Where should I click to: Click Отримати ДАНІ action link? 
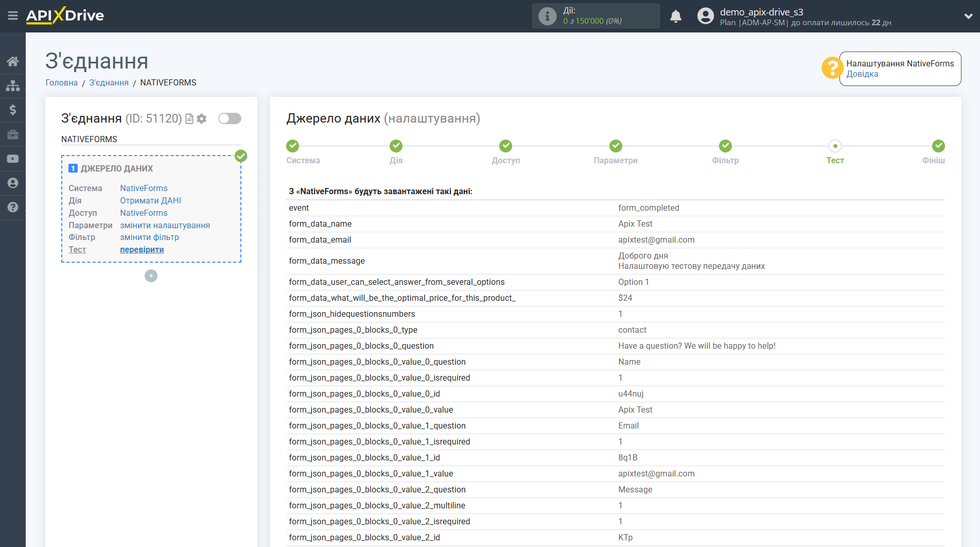(x=150, y=200)
